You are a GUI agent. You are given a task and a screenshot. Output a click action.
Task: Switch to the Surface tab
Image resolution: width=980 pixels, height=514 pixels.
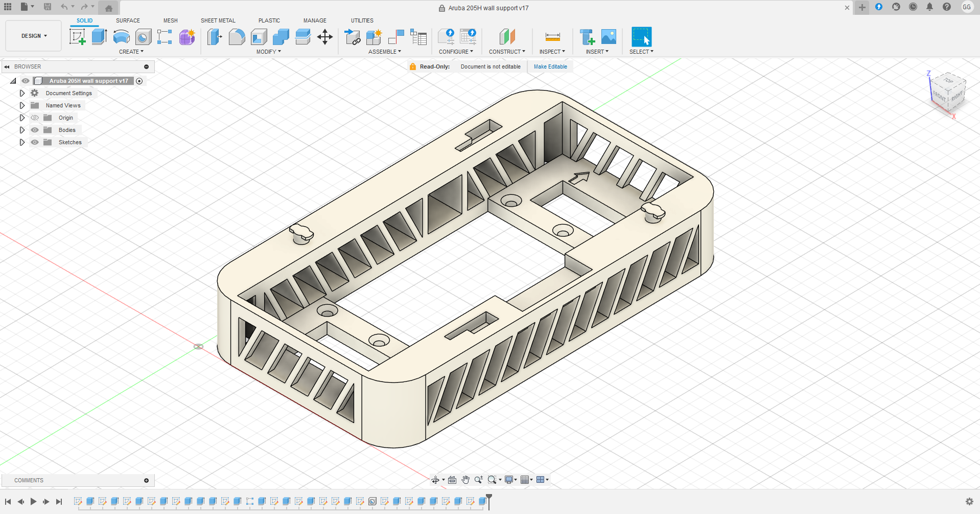[128, 20]
